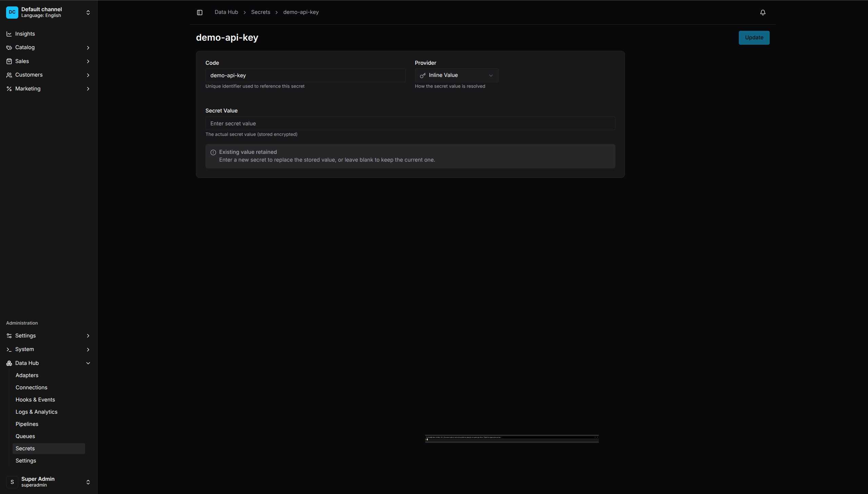Open the Pipelines submenu item
Screen dimensions: 868x494
[x=27, y=424]
